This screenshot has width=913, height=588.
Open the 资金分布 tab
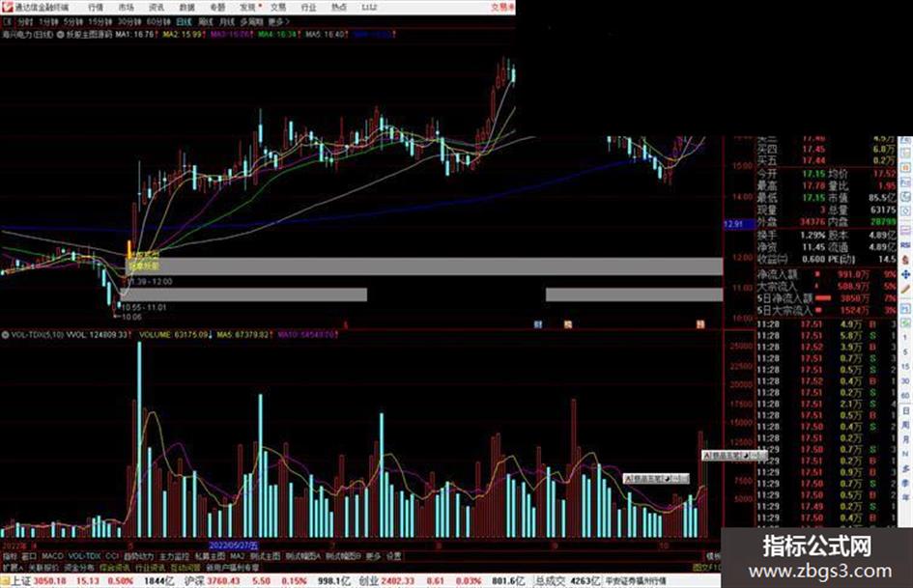[79, 567]
